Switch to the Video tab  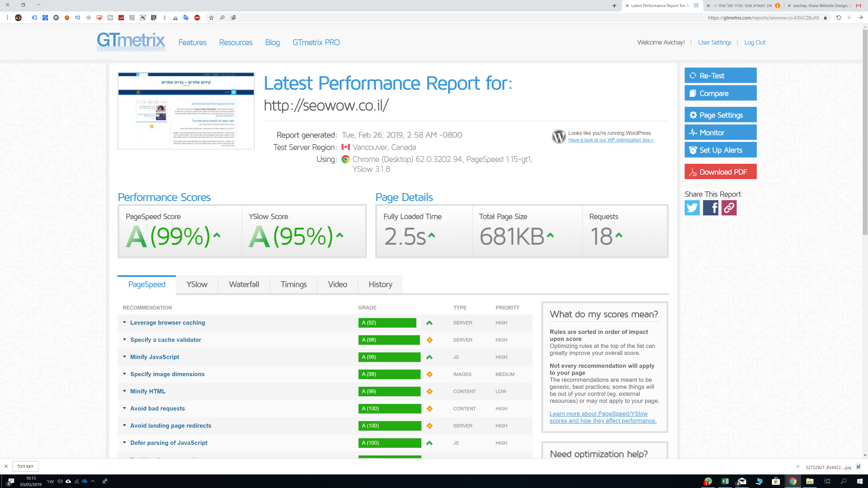tap(337, 285)
